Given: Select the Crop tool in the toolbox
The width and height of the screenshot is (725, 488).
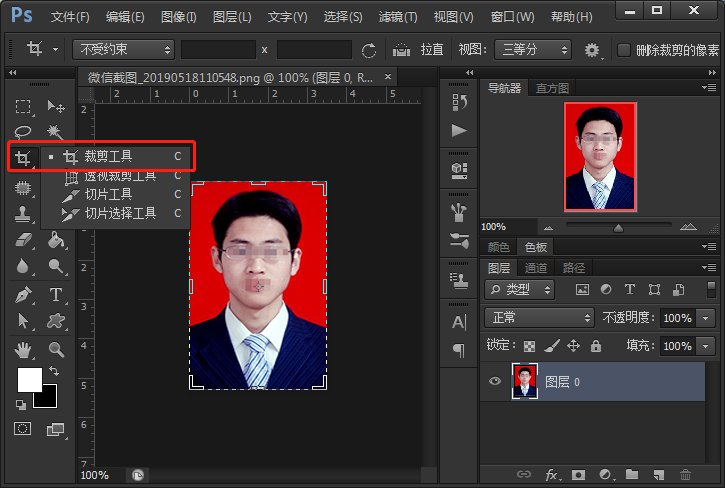Looking at the screenshot, I should click(23, 158).
